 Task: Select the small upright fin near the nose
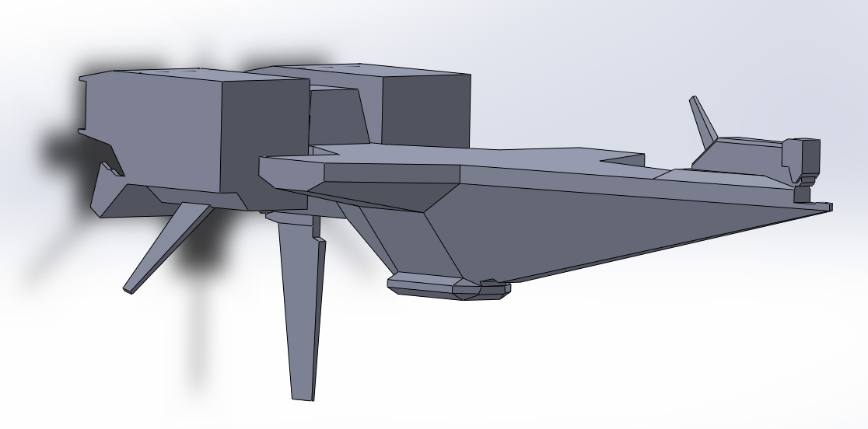point(703,123)
